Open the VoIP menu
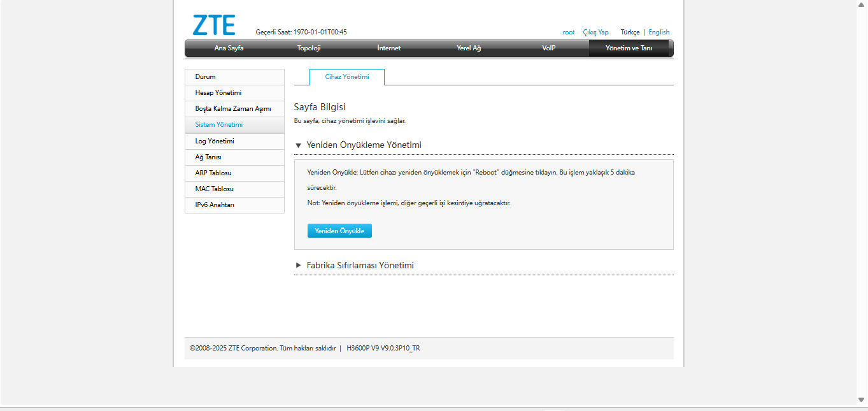Screen dimensions: 868x411 point(549,48)
